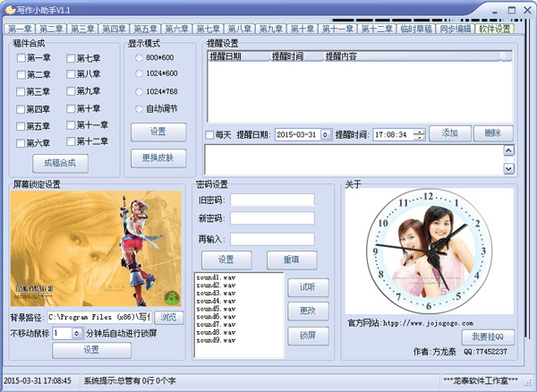Click 设置 under password settings
Screen dimensions: 537x392
(x=226, y=260)
